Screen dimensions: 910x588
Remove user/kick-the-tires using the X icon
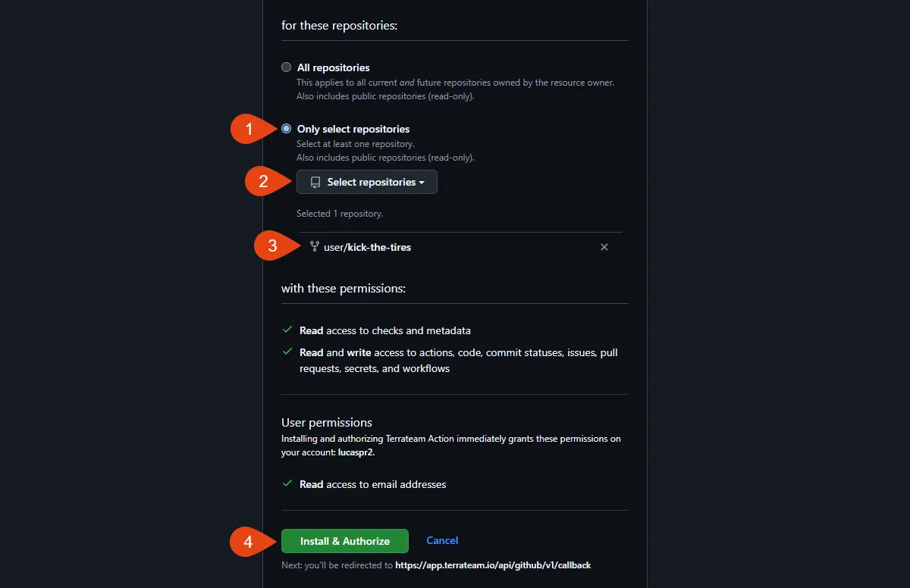point(604,247)
